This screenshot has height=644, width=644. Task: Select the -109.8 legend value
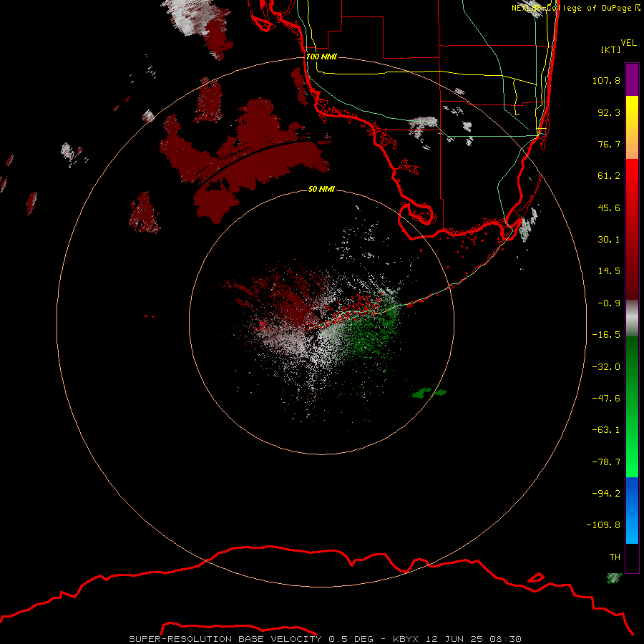tap(603, 525)
